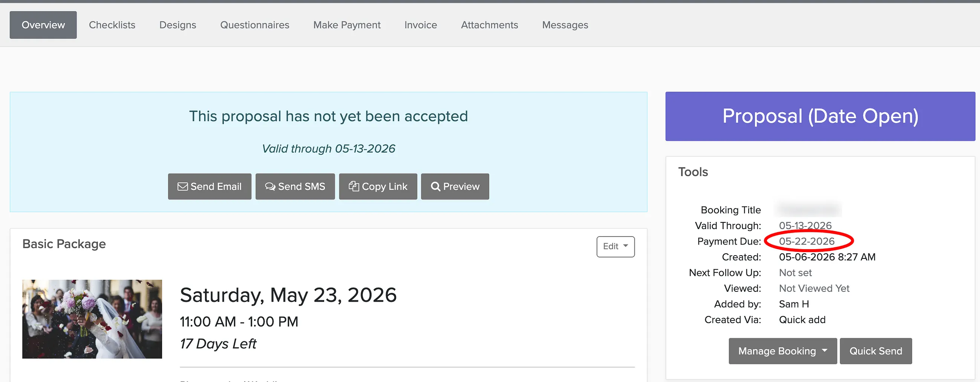980x382 pixels.
Task: Click the clipboard icon on Copy Link
Action: coord(354,186)
